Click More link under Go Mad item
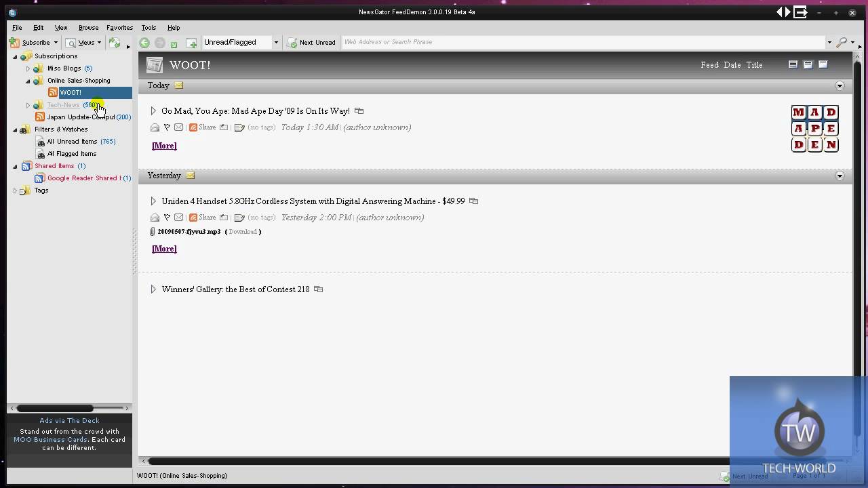 tap(164, 146)
